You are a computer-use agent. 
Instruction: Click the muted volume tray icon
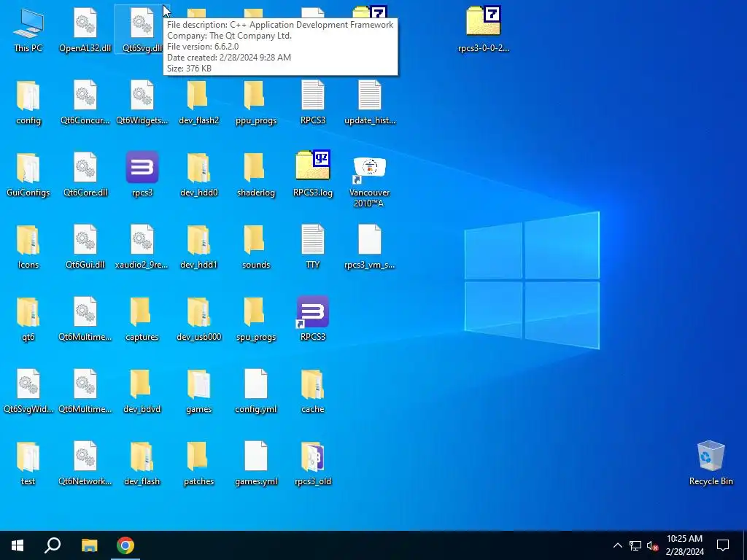tap(653, 545)
